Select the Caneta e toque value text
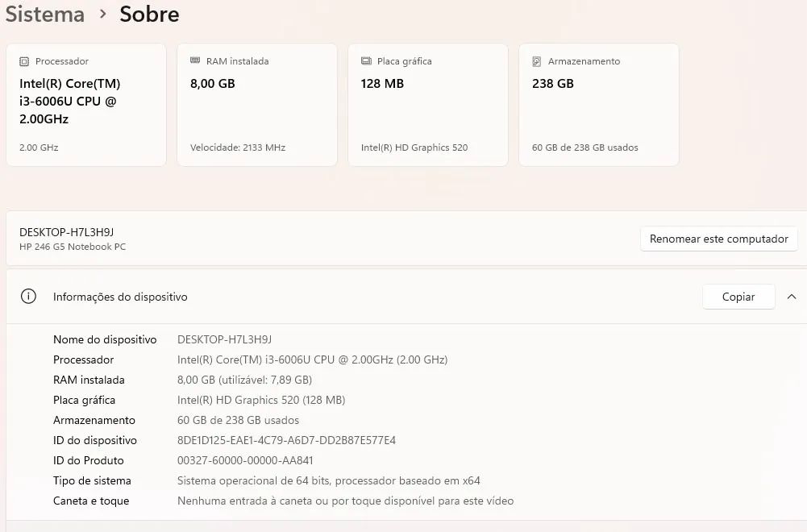The height and width of the screenshot is (532, 807). [345, 501]
